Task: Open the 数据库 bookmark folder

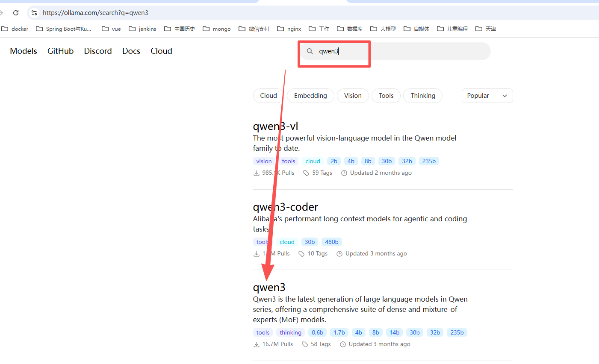Action: (x=350, y=29)
